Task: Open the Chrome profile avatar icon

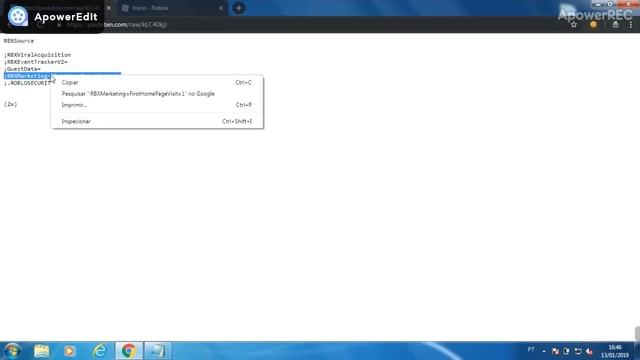Action: click(x=615, y=24)
